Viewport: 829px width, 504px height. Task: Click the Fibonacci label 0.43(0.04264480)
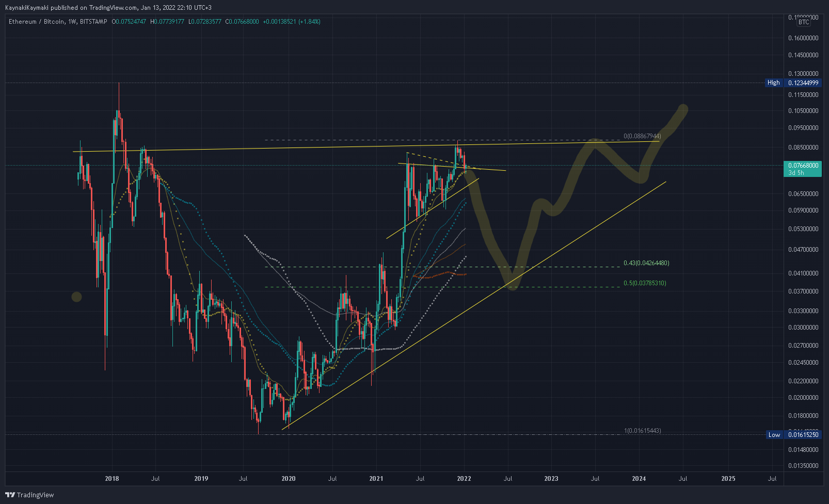click(x=646, y=263)
